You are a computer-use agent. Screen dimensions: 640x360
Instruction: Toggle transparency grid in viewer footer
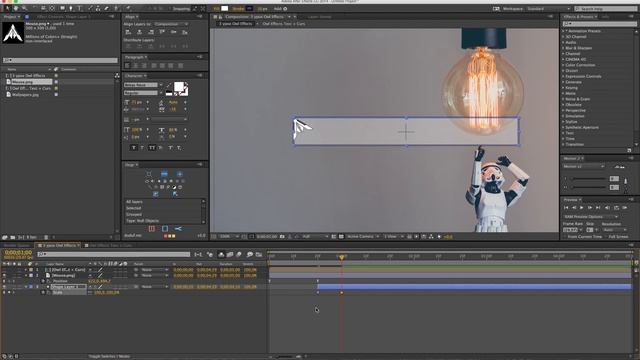click(341, 236)
